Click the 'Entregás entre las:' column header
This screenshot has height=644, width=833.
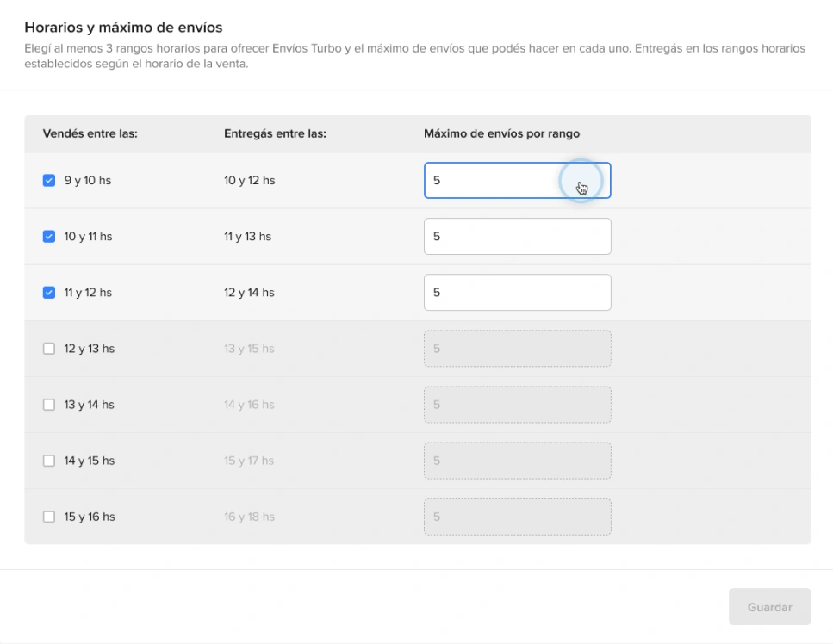[x=275, y=133]
